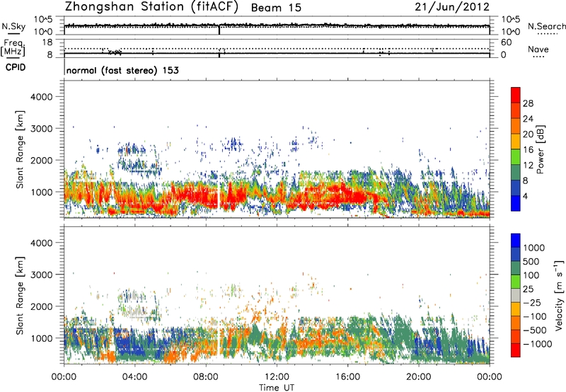Click 'normal (fast stereo) 153' text
The width and height of the screenshot is (566, 392).
122,70
